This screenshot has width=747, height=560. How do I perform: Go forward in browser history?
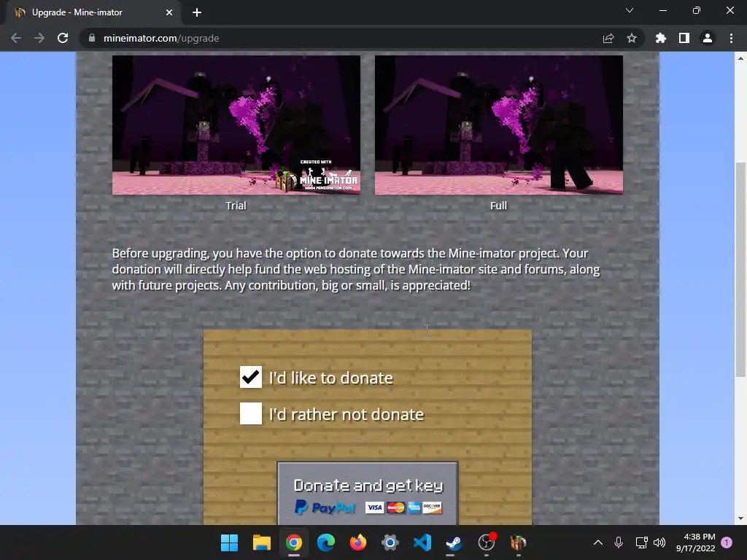click(39, 38)
